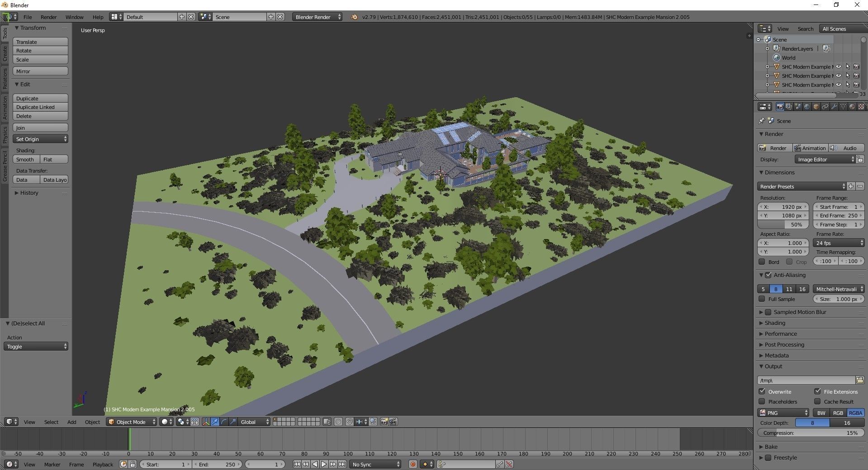The width and height of the screenshot is (868, 470).
Task: Play animation in reverse in timeline
Action: point(315,464)
